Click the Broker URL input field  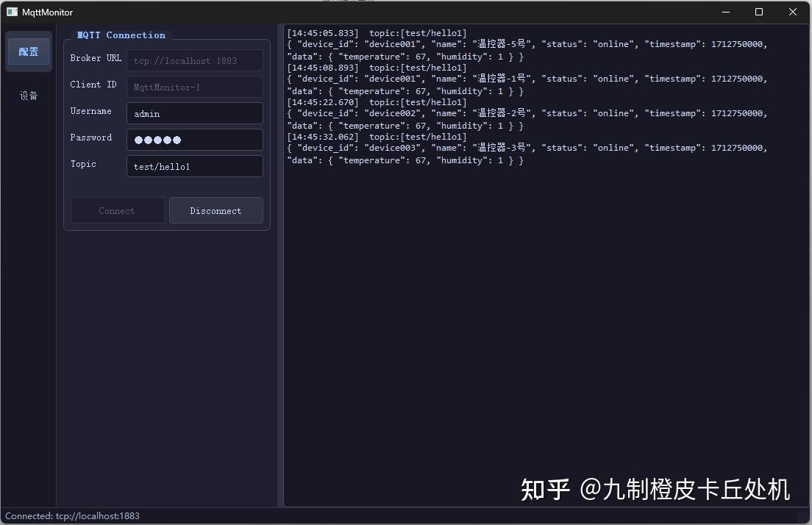point(195,60)
